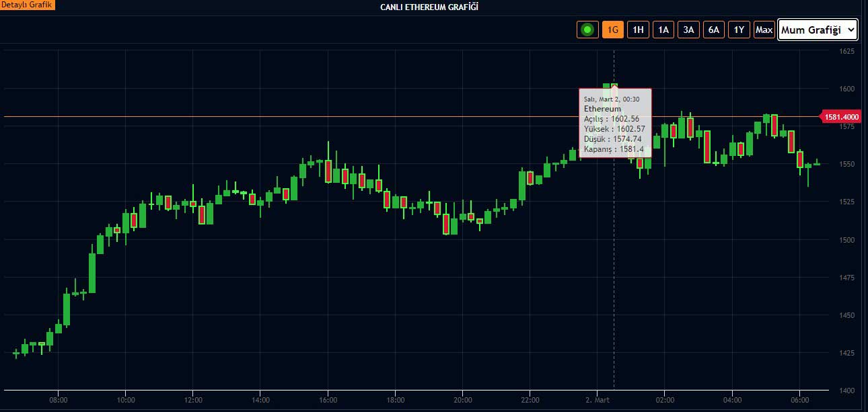This screenshot has width=868, height=412.
Task: Click the 1475 price axis label
Action: (847, 278)
